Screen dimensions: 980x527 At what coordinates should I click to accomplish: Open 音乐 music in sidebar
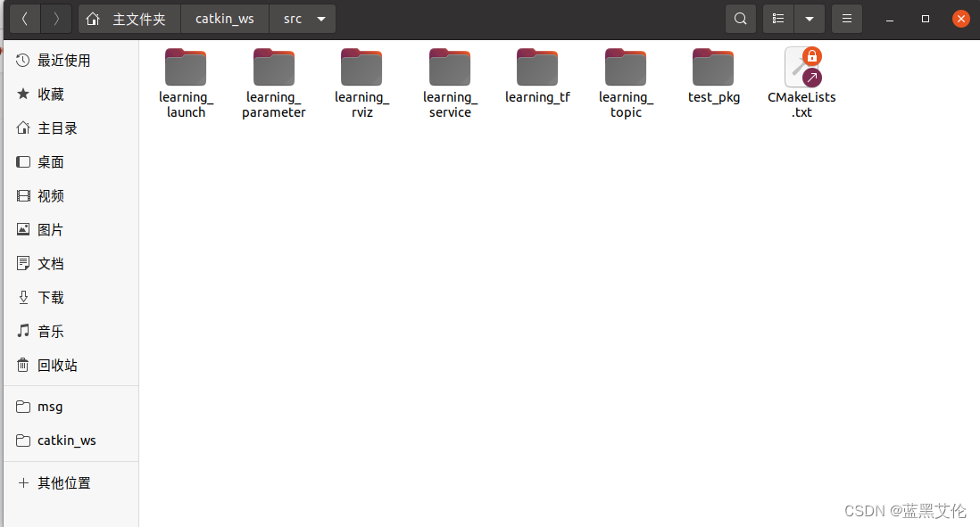coord(71,331)
